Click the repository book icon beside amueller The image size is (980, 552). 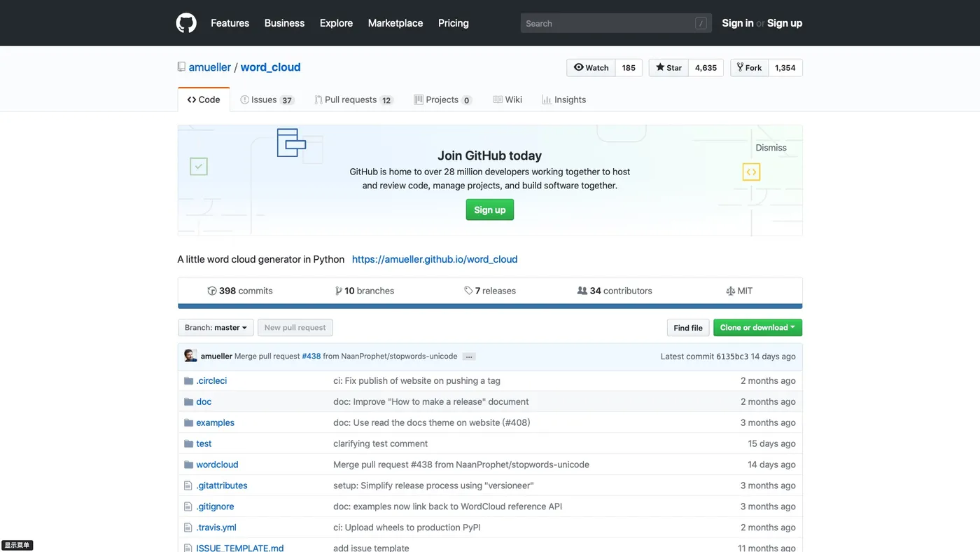tap(181, 67)
